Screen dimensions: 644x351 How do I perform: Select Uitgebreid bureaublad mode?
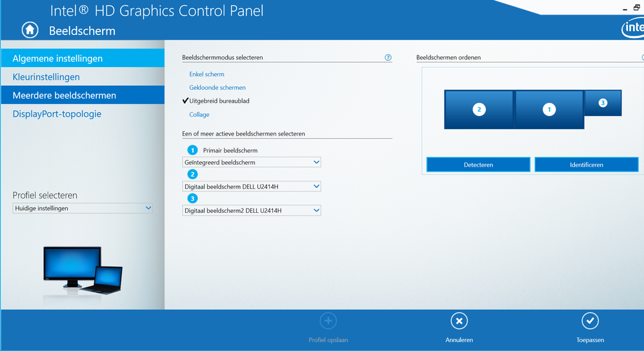tap(219, 101)
